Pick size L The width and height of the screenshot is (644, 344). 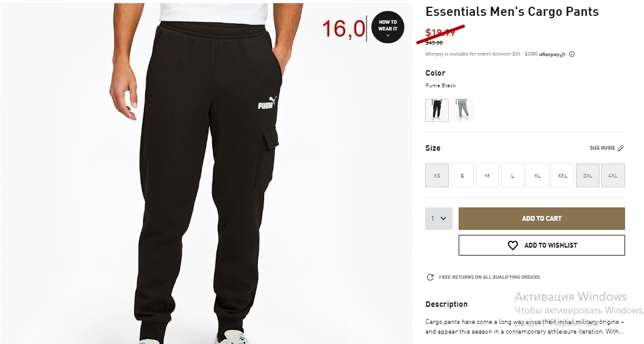pyautogui.click(x=512, y=176)
